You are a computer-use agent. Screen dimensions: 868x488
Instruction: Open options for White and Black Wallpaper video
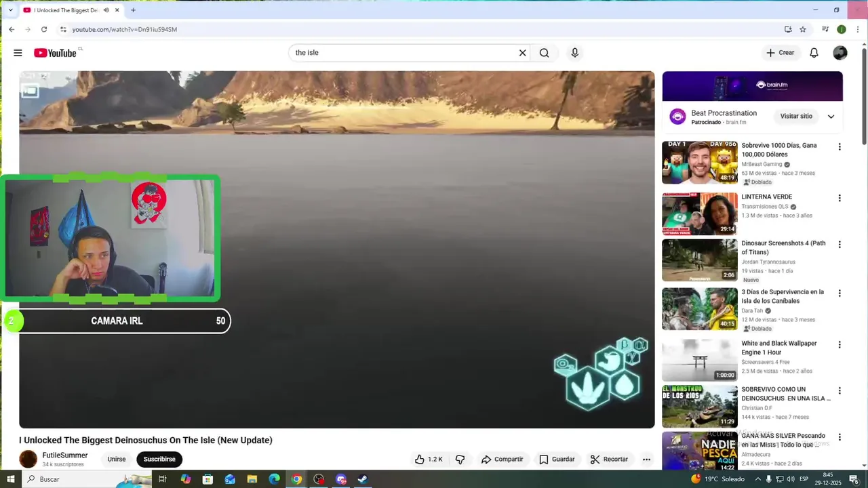coord(840,345)
